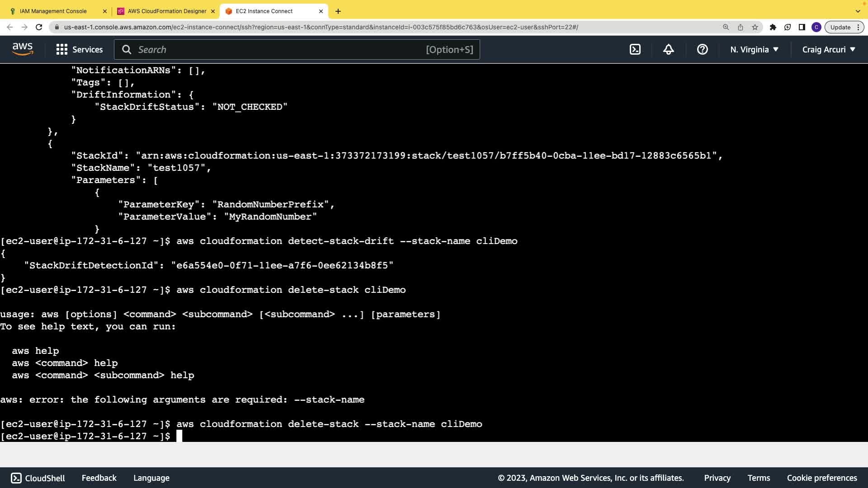The width and height of the screenshot is (868, 488).
Task: Open the notifications bell
Action: (x=668, y=50)
